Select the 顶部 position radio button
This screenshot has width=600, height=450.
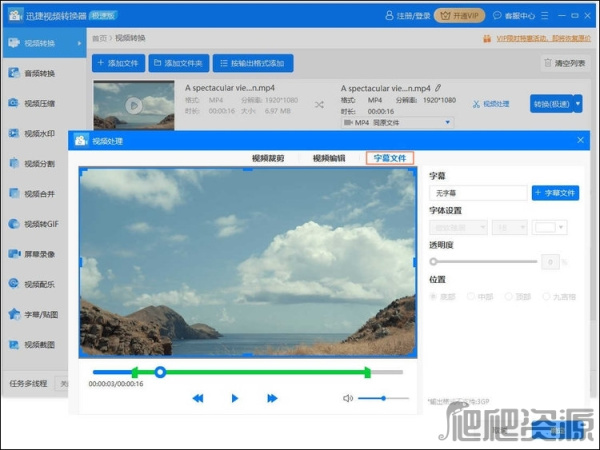coord(509,297)
